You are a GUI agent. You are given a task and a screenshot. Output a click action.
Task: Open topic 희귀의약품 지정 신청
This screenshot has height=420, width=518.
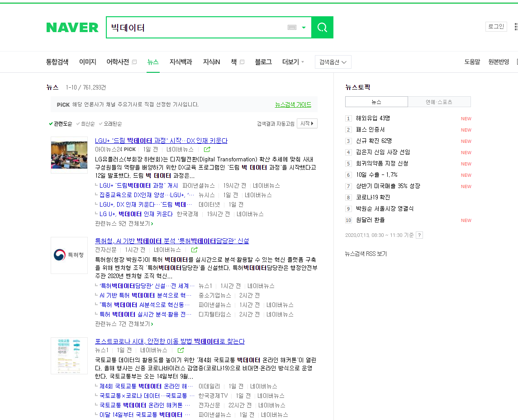pyautogui.click(x=382, y=164)
